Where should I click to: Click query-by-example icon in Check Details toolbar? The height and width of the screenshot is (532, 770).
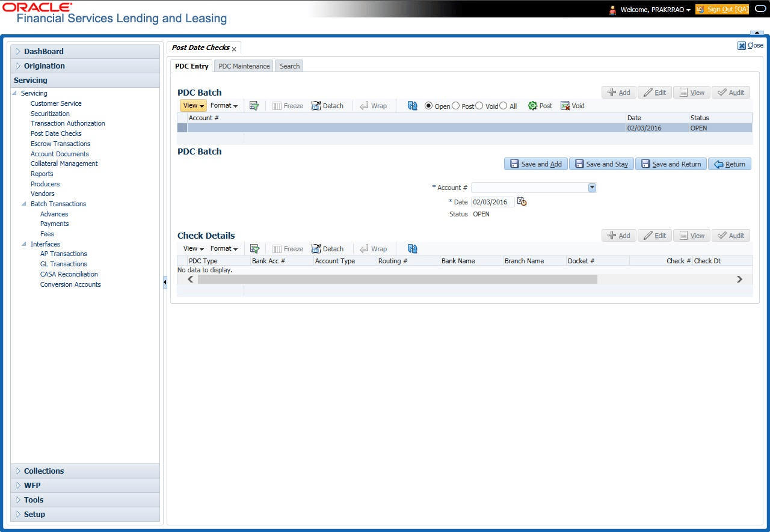tap(254, 249)
